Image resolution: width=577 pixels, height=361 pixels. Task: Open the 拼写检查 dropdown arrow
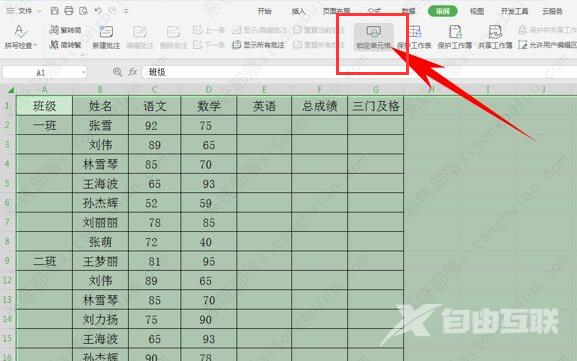pos(36,46)
